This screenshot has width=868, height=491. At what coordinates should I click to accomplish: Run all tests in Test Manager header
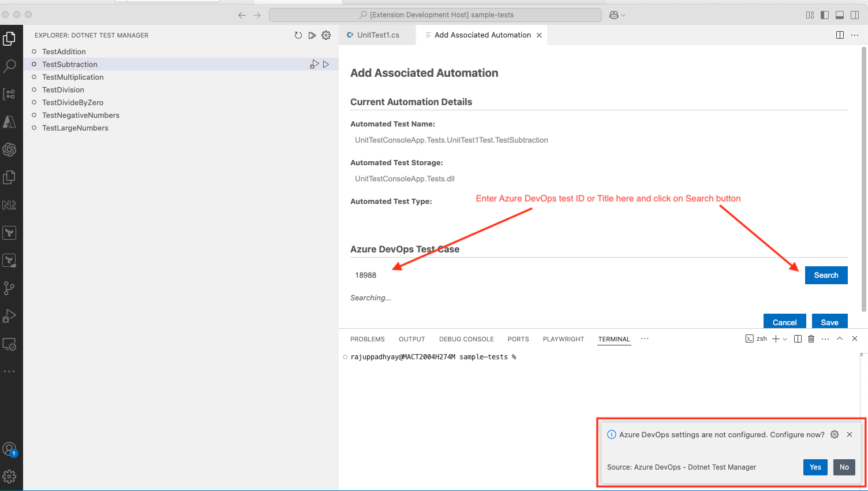[312, 35]
